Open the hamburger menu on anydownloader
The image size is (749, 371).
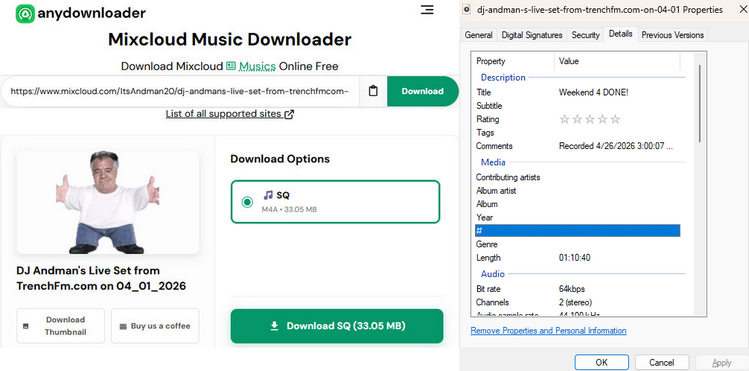(427, 10)
